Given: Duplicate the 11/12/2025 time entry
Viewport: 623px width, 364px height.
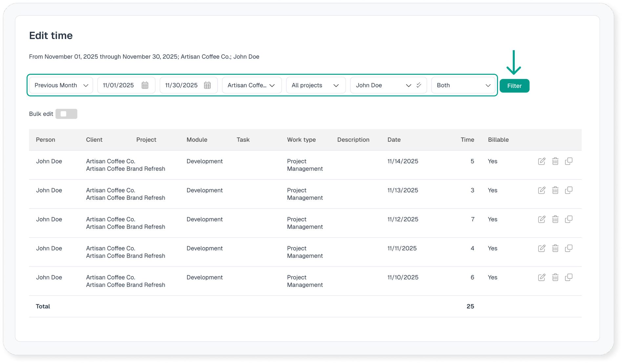Looking at the screenshot, I should 569,219.
